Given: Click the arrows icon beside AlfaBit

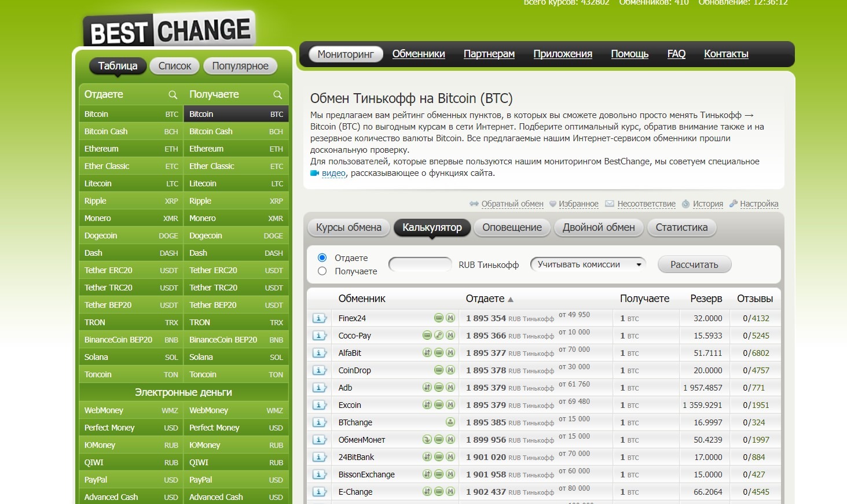Looking at the screenshot, I should point(427,353).
